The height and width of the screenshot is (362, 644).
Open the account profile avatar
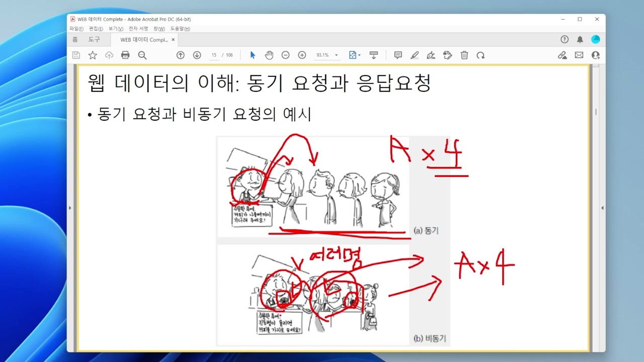tap(596, 39)
